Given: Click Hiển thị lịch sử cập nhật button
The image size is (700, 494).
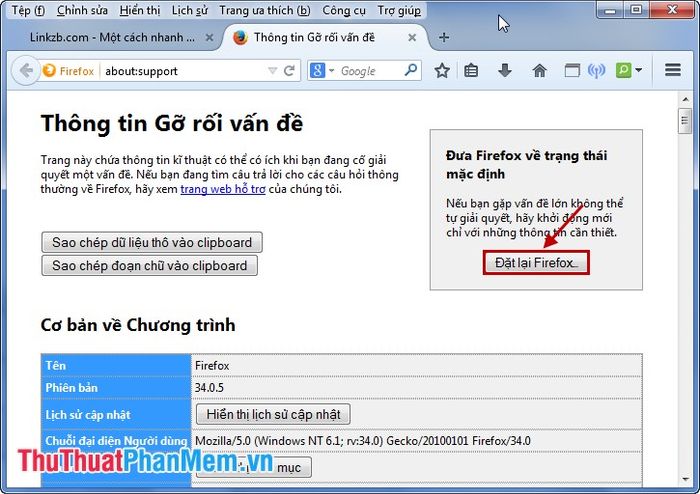Looking at the screenshot, I should tap(273, 414).
